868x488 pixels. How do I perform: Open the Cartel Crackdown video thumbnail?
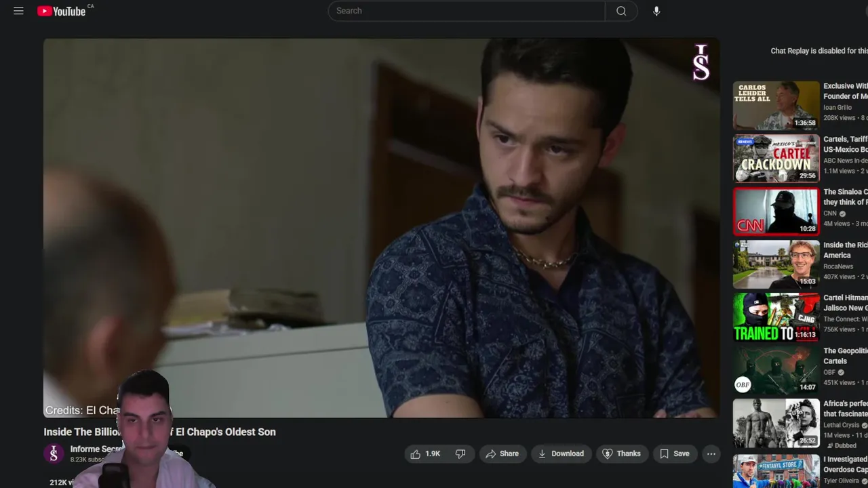pyautogui.click(x=776, y=159)
